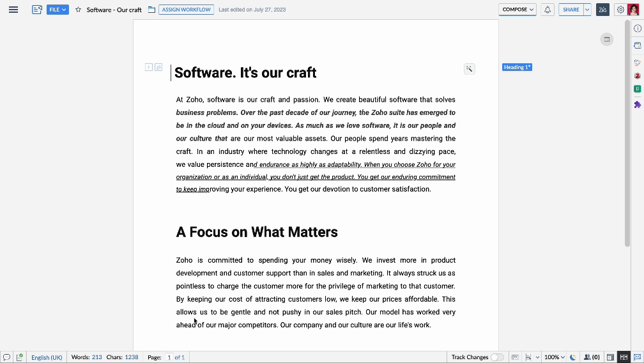The height and width of the screenshot is (363, 644).
Task: Open the document review check icon
Action: (19, 357)
